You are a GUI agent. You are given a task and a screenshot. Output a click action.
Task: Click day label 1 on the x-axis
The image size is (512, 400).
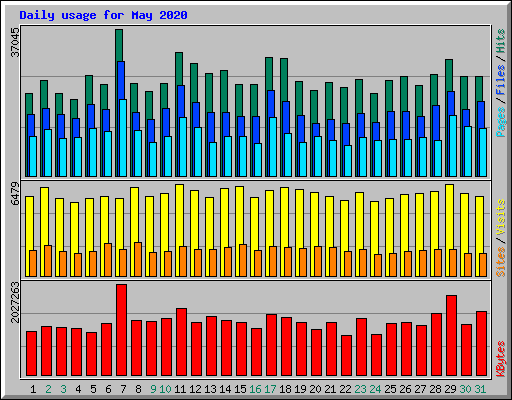point(33,389)
